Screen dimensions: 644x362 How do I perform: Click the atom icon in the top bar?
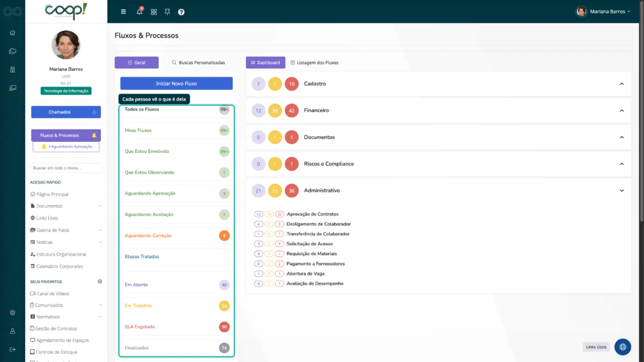coord(154,12)
